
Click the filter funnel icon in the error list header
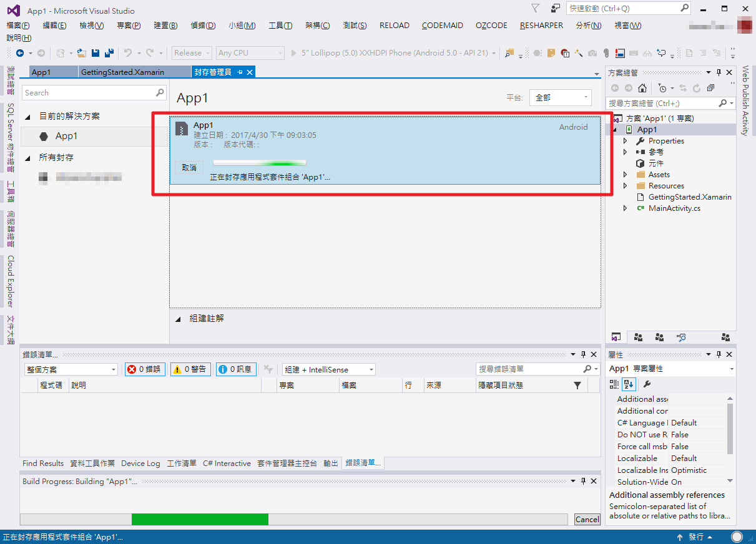577,386
